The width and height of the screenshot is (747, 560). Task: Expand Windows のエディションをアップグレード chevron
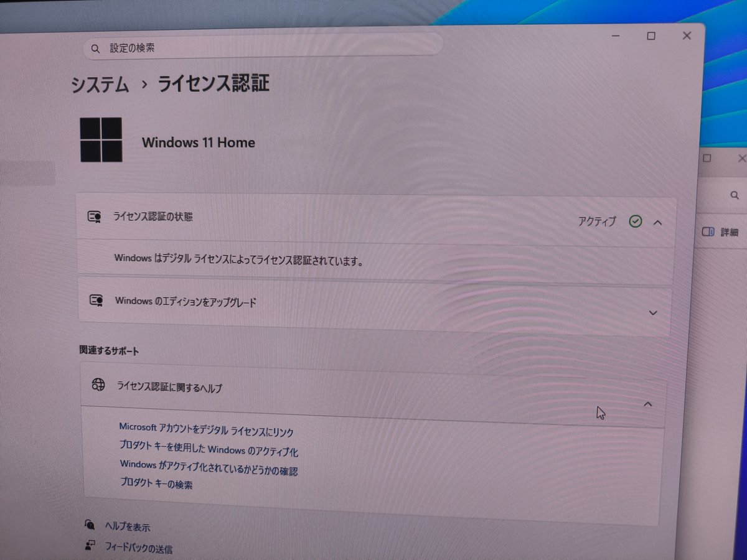[652, 312]
